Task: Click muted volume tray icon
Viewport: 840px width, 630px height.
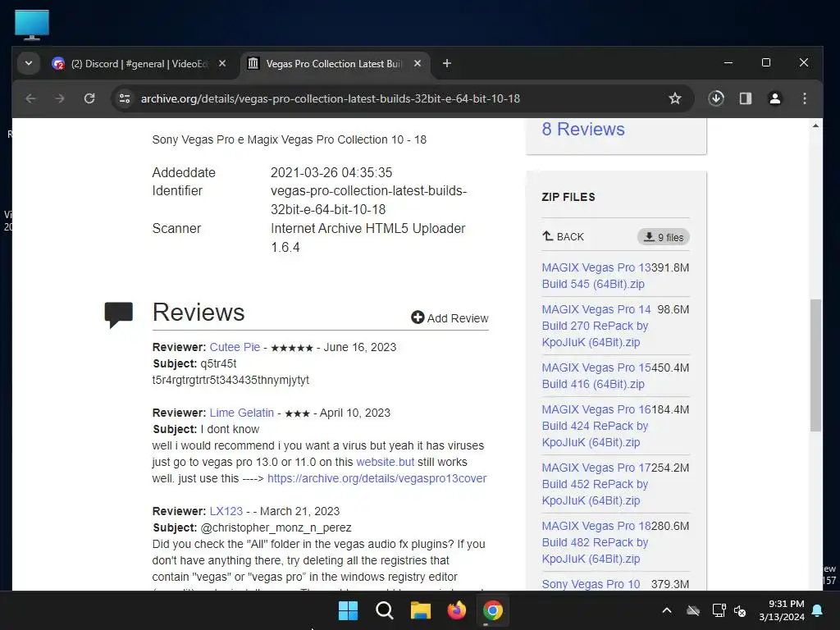Action: click(741, 610)
